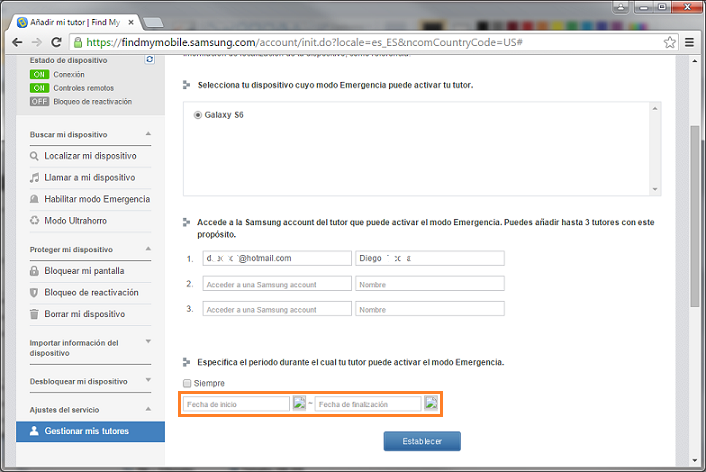This screenshot has height=472, width=706.
Task: Click third tutor Samsung account field
Action: [277, 309]
